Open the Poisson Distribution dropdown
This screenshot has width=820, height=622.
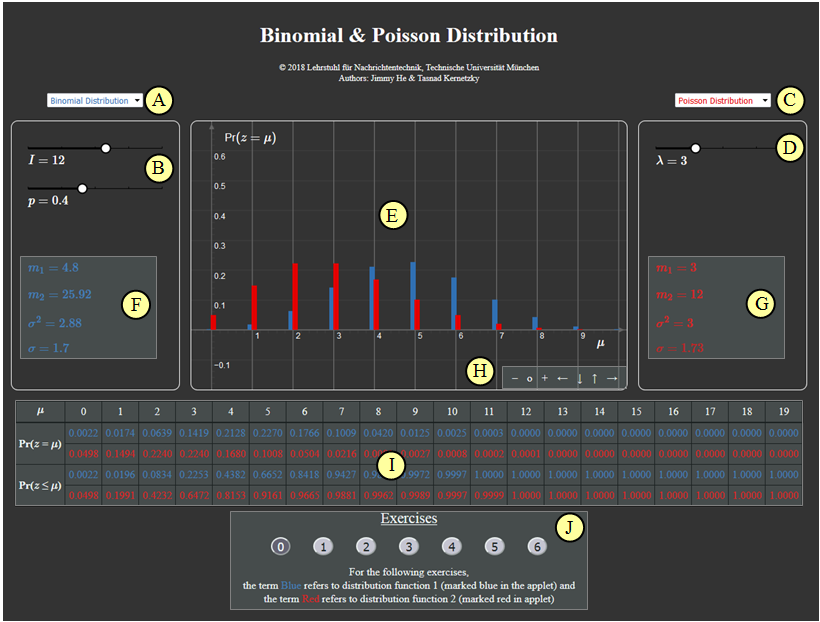click(722, 101)
